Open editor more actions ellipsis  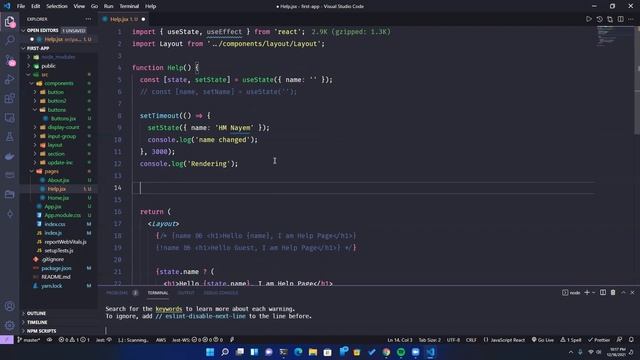tap(631, 19)
